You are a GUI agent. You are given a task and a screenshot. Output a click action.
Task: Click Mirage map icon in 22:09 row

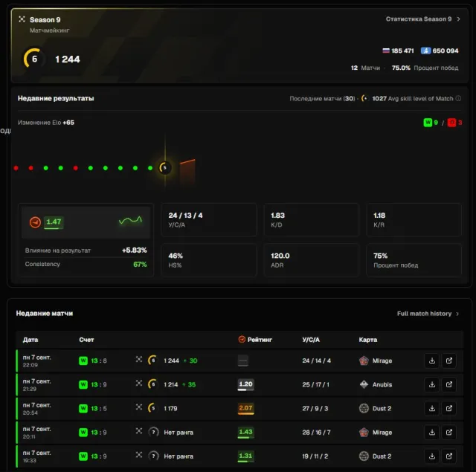pos(364,361)
